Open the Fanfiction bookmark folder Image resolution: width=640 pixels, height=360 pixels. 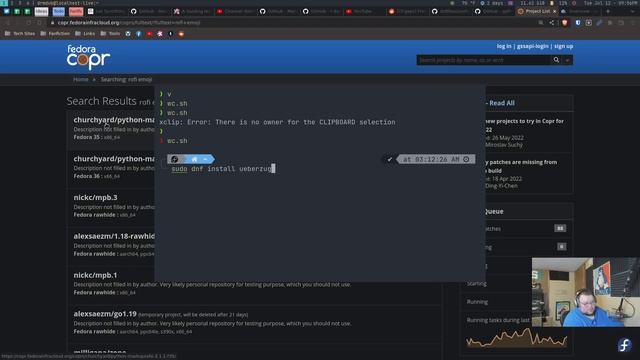pos(55,33)
